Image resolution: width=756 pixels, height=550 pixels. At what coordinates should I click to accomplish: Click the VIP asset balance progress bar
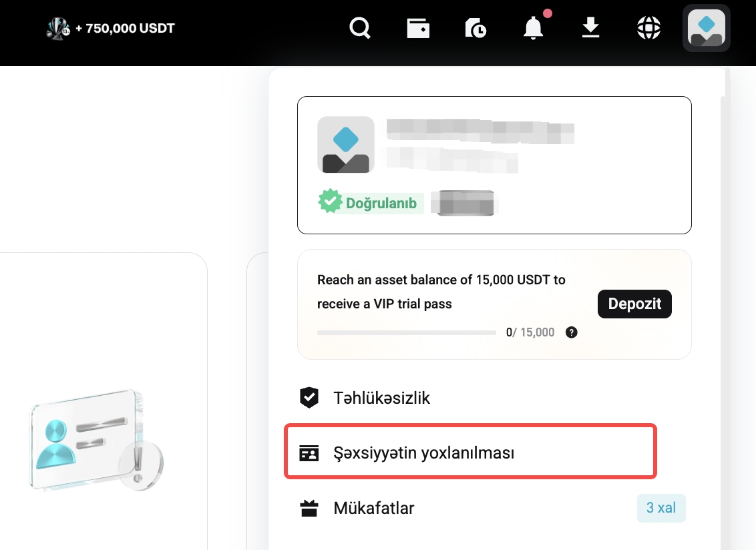406,332
